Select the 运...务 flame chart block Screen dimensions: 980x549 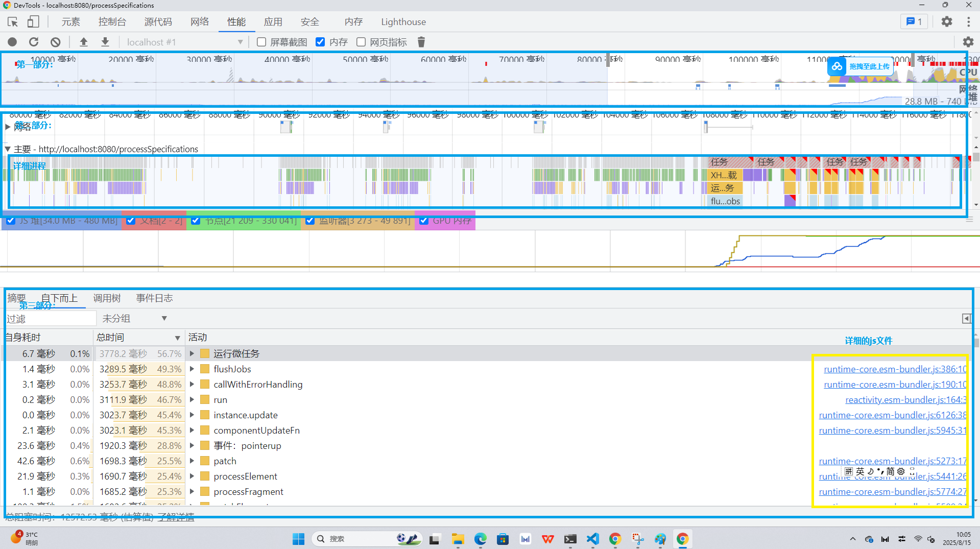click(x=725, y=188)
